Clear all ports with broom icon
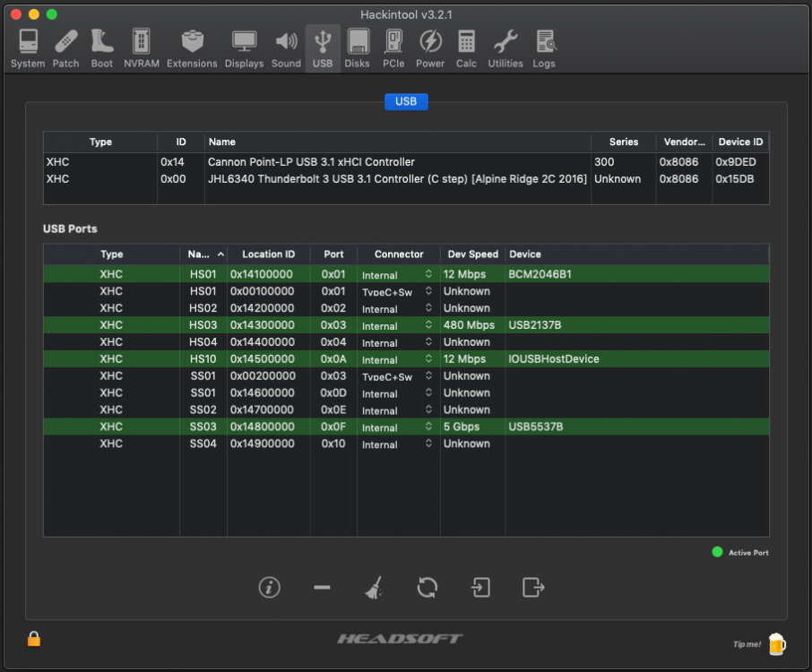 [374, 587]
